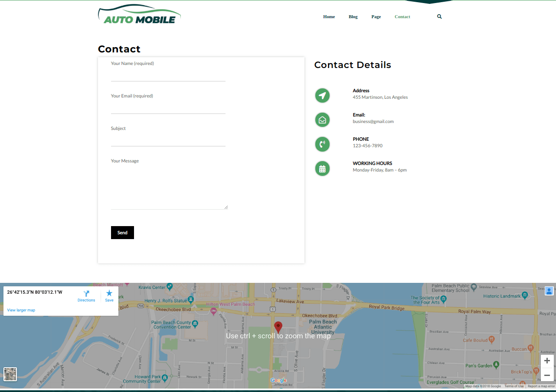Open the Blog menu item
The width and height of the screenshot is (556, 392).
point(353,17)
